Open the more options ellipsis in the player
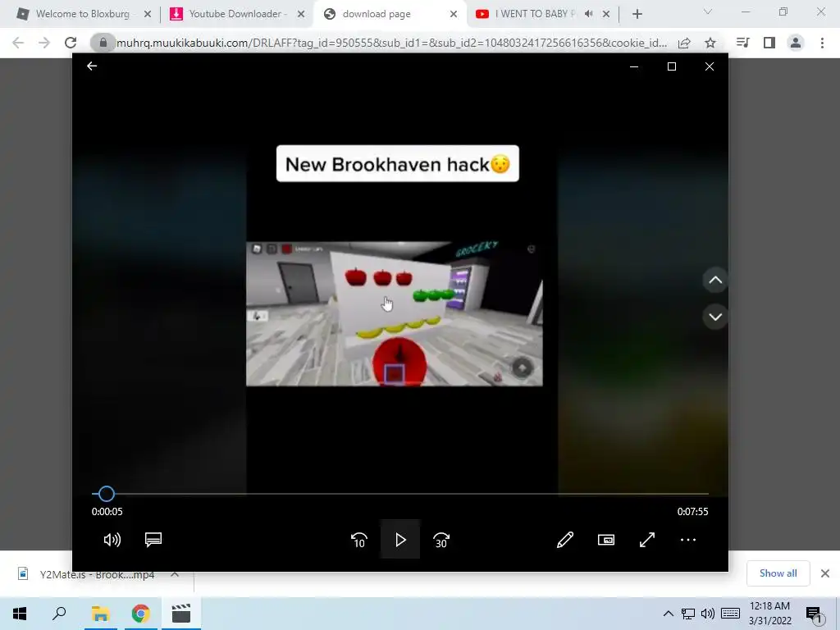The height and width of the screenshot is (630, 840). pos(688,540)
